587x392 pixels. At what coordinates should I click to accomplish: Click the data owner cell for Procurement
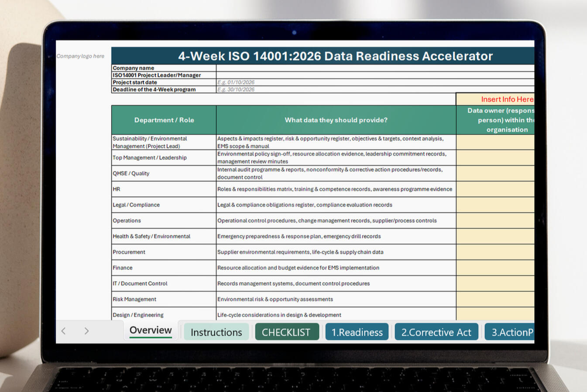(x=495, y=252)
